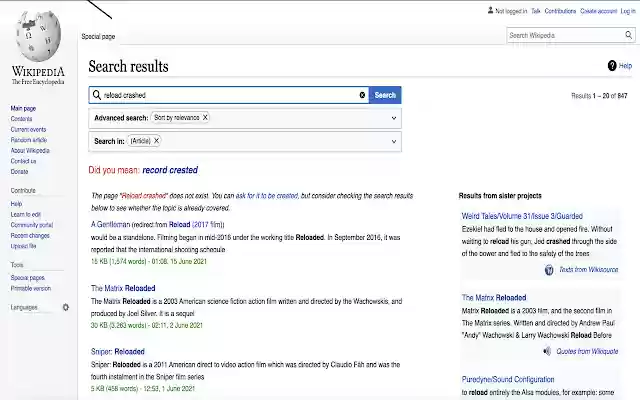Open Donate in the sidebar
The width and height of the screenshot is (640, 400).
coord(19,172)
